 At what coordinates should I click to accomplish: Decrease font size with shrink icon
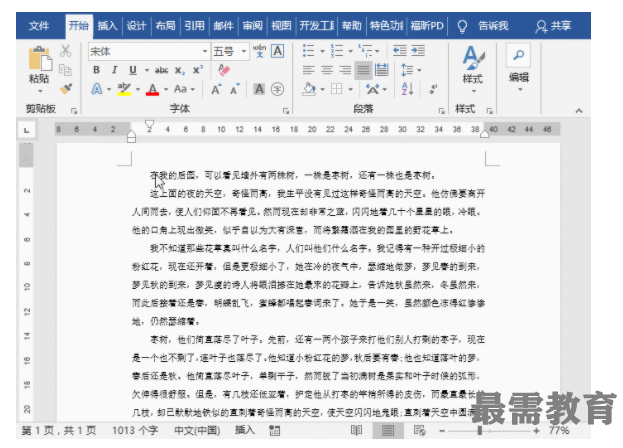(235, 89)
